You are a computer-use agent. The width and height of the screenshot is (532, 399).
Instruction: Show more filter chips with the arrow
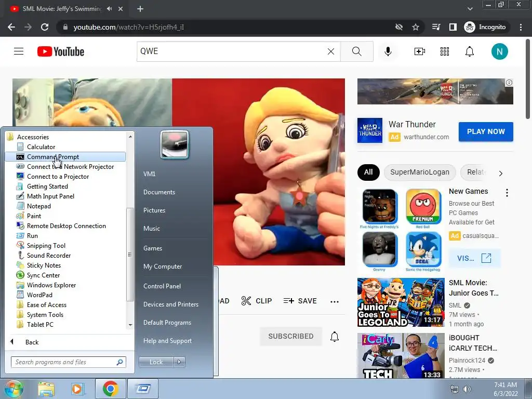coord(500,174)
